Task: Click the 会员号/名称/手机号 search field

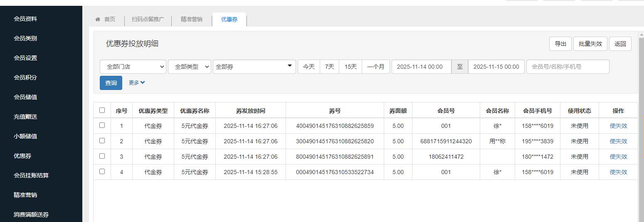Action: pos(568,67)
